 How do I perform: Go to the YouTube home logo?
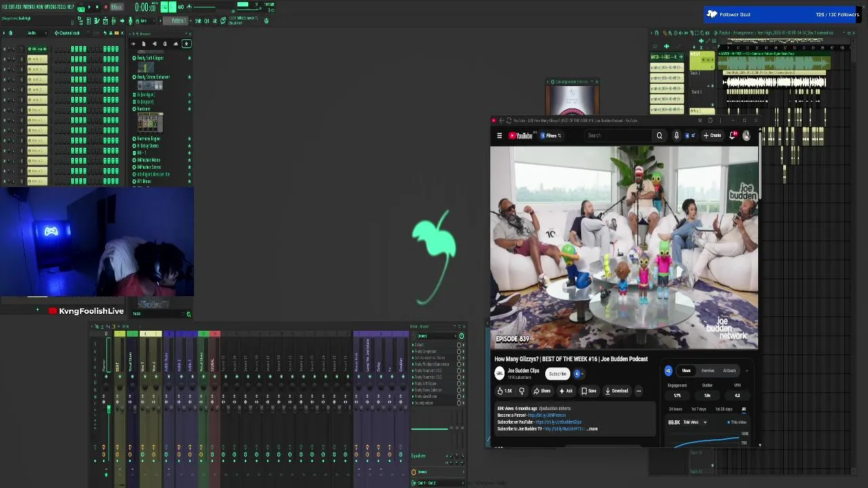point(521,136)
